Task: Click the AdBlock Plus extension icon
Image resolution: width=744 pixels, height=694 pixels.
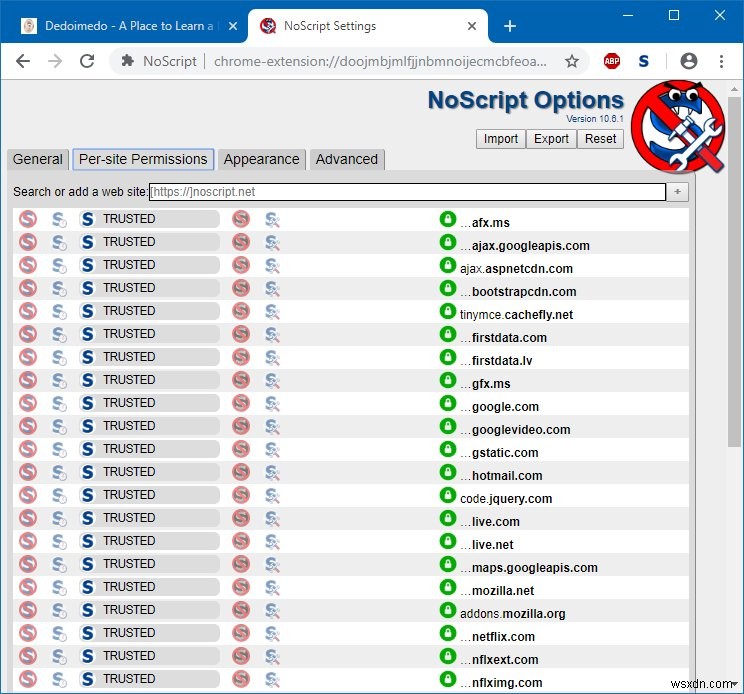Action: coord(612,61)
